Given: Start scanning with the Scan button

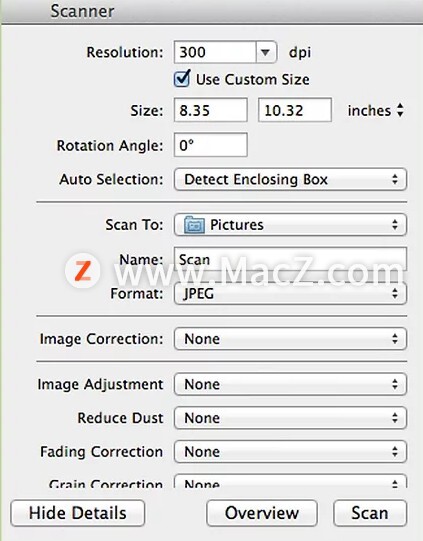Looking at the screenshot, I should (x=370, y=513).
